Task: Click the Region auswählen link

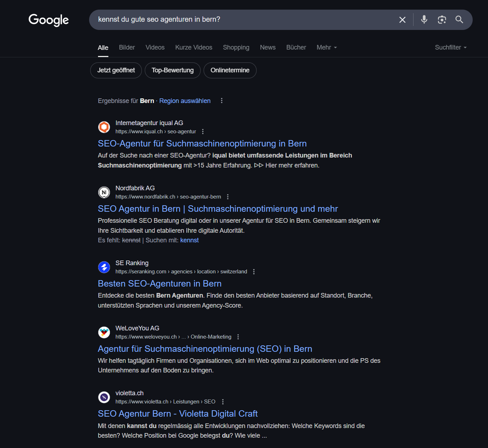Action: coord(185,101)
